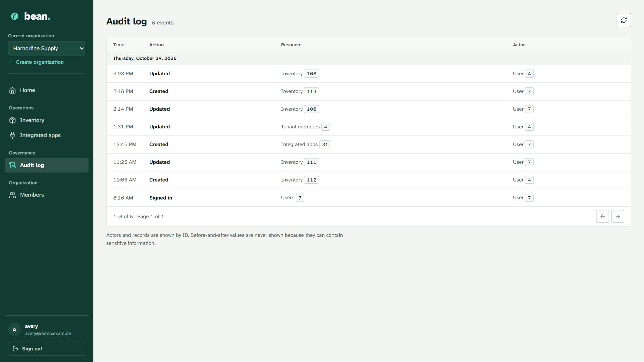Refresh the audit log
644x362 pixels.
(x=624, y=20)
